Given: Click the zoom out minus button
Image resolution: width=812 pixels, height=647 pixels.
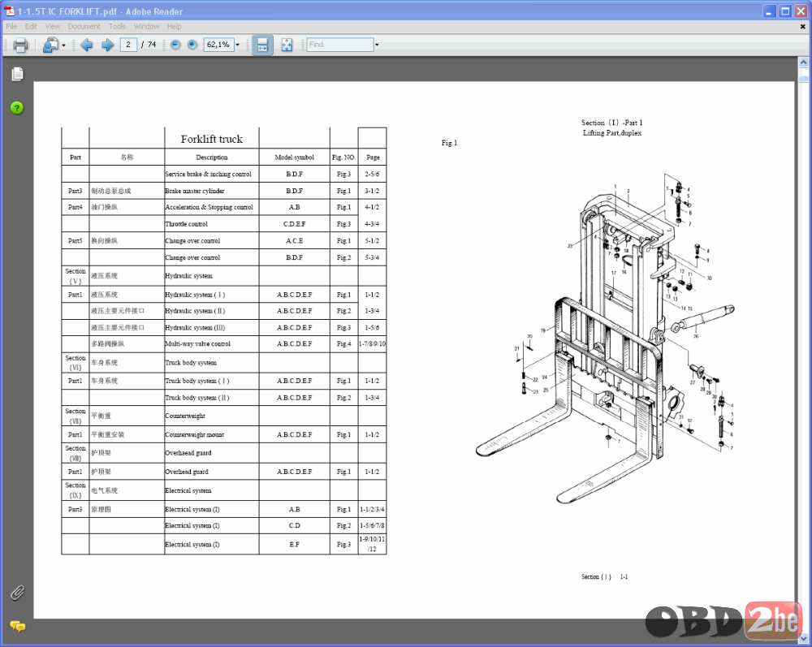Looking at the screenshot, I should coord(175,45).
